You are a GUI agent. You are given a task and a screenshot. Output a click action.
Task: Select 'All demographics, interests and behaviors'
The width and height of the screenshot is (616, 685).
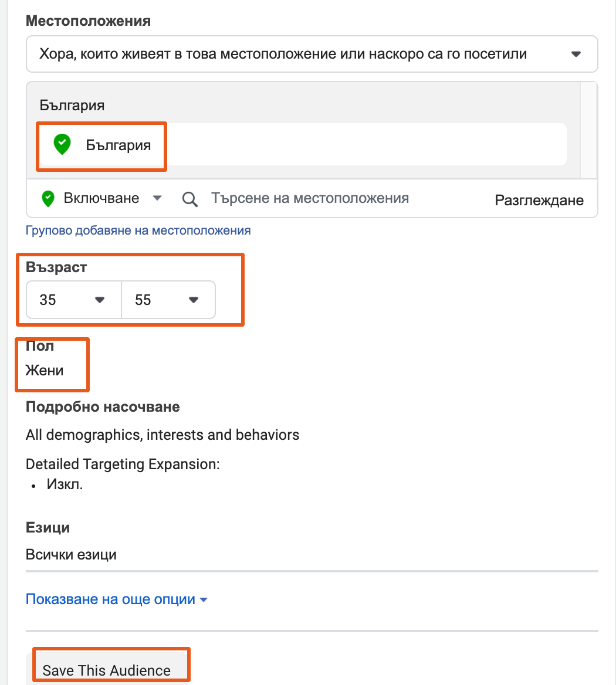[163, 435]
